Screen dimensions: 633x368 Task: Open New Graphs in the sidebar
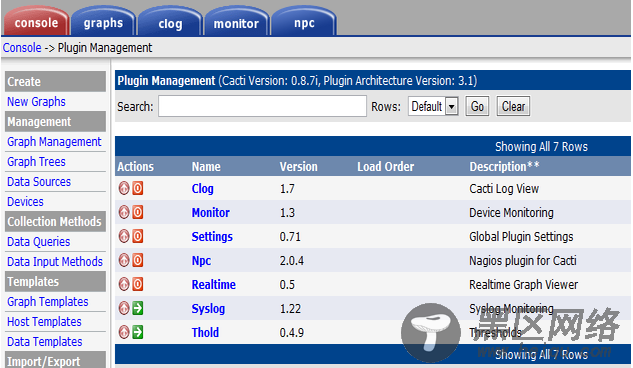click(x=36, y=102)
